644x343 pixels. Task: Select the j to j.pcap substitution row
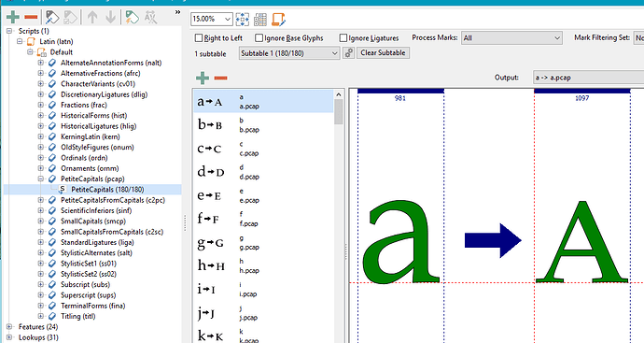[x=263, y=313]
